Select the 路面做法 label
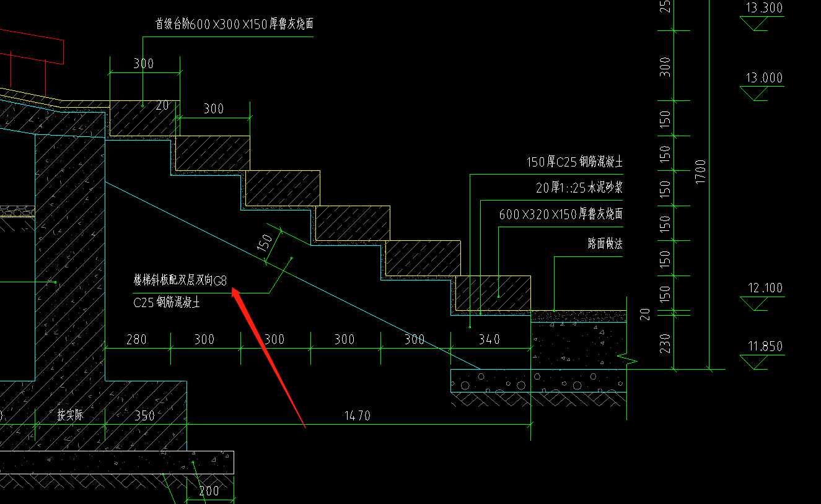Screen dimensions: 821x504 605,244
